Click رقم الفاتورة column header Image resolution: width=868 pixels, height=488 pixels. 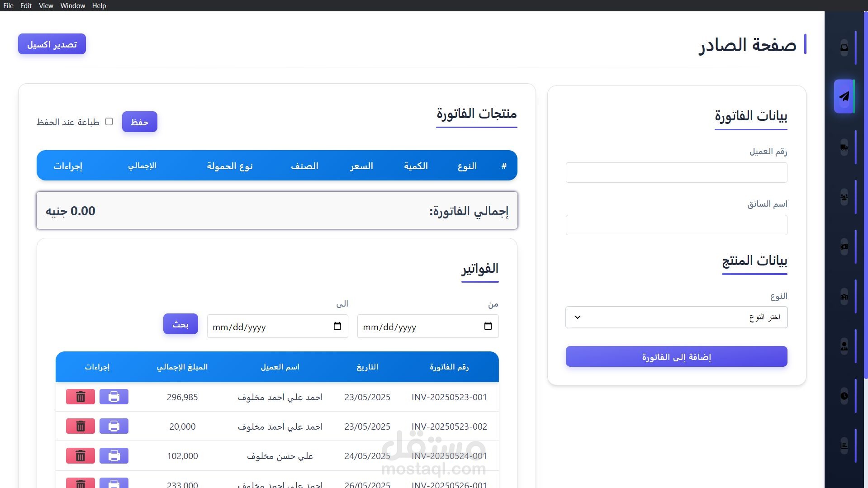(x=449, y=367)
